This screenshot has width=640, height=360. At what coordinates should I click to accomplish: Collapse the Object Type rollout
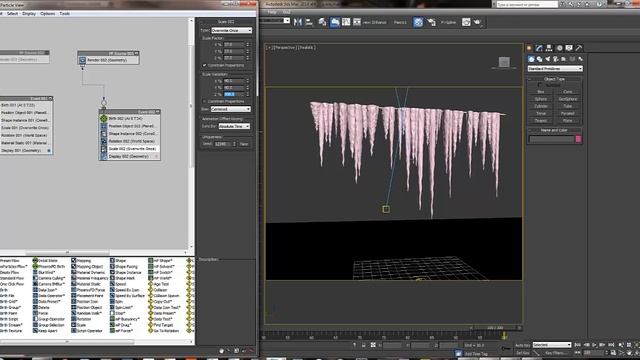555,79
